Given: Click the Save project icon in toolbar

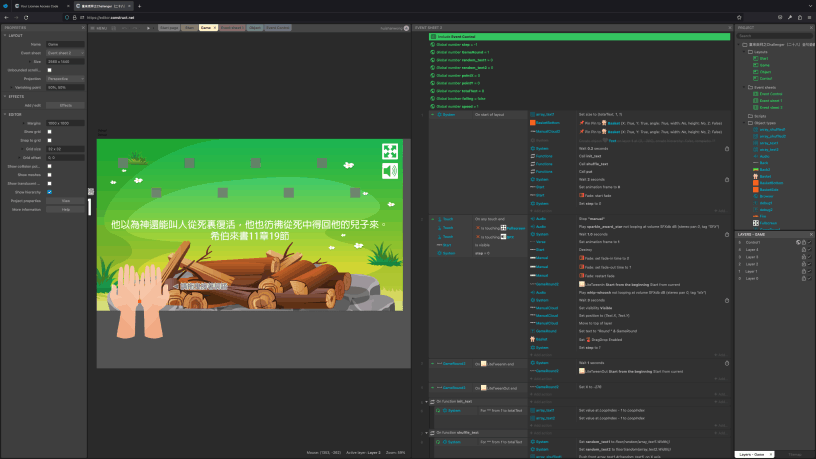Looking at the screenshot, I should (112, 28).
